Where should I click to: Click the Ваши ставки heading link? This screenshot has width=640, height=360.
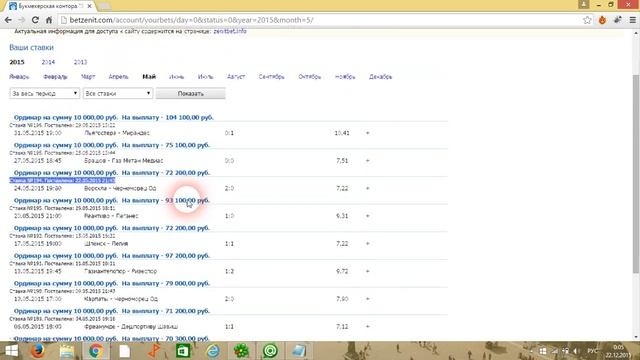coord(31,47)
